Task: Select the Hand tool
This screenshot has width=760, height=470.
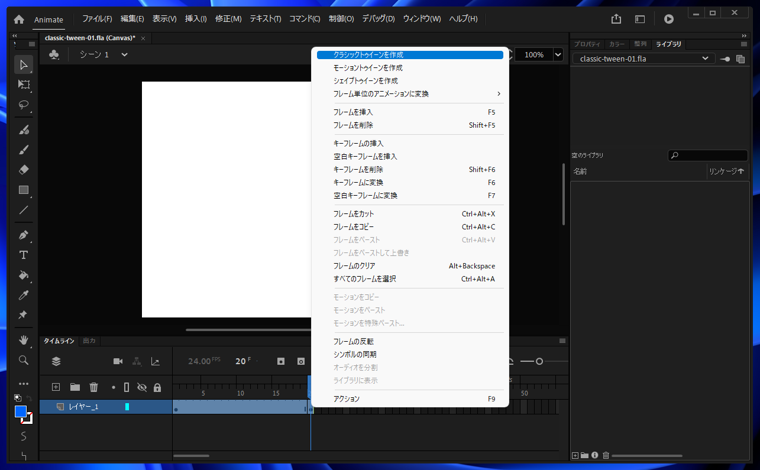Action: (24, 340)
